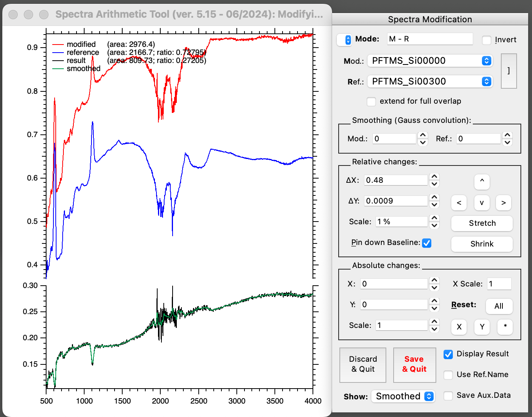Image resolution: width=532 pixels, height=417 pixels.
Task: Increase the relative Scale percent stepper
Action: click(x=434, y=218)
